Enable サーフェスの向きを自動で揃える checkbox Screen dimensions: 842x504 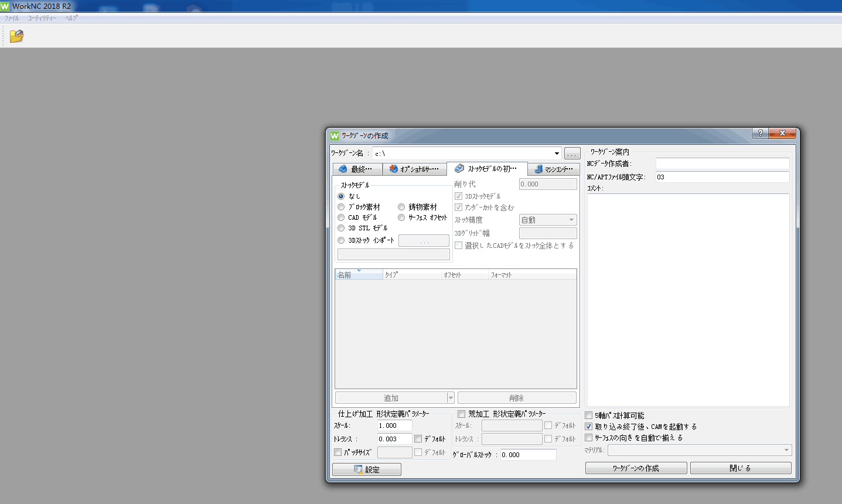(589, 438)
